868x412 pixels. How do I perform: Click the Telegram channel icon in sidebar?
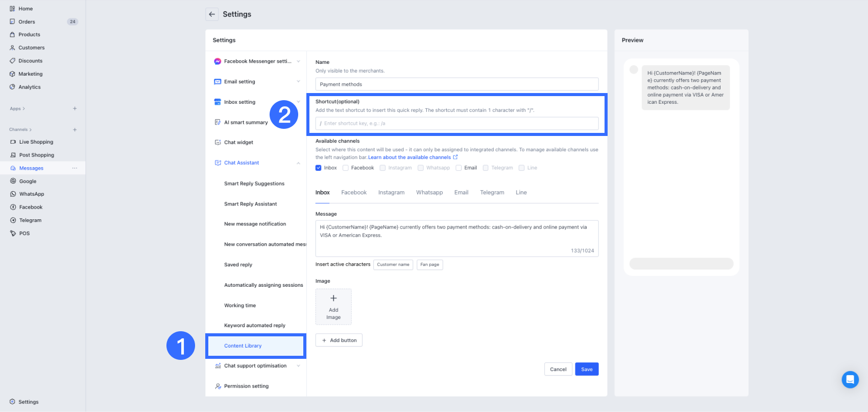tap(13, 220)
